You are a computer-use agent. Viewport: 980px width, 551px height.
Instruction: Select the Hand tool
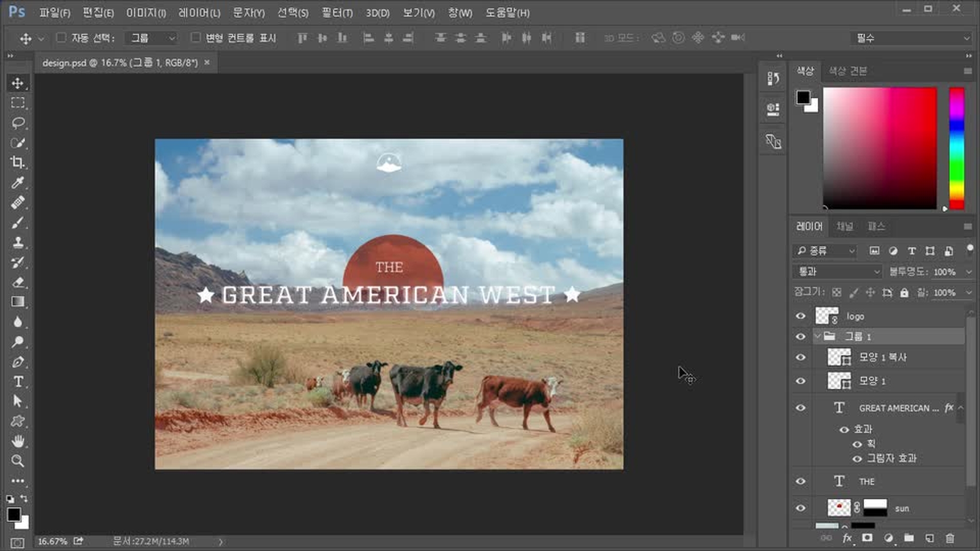(x=18, y=441)
